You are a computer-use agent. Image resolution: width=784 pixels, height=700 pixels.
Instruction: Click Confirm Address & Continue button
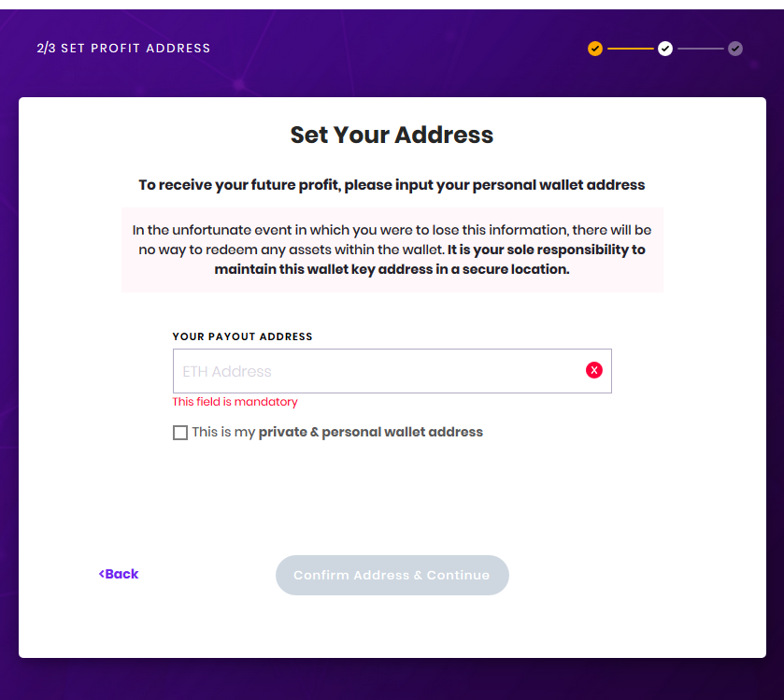click(x=392, y=575)
